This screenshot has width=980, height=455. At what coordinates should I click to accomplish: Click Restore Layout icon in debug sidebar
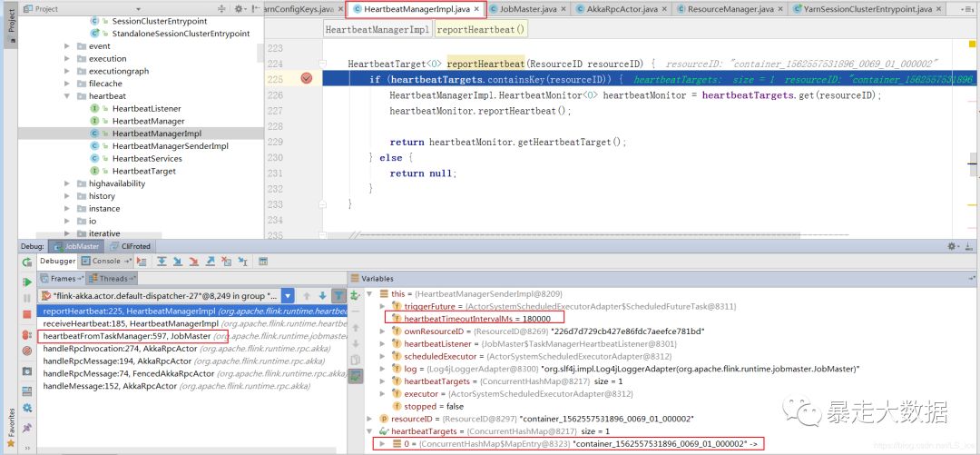point(27,391)
